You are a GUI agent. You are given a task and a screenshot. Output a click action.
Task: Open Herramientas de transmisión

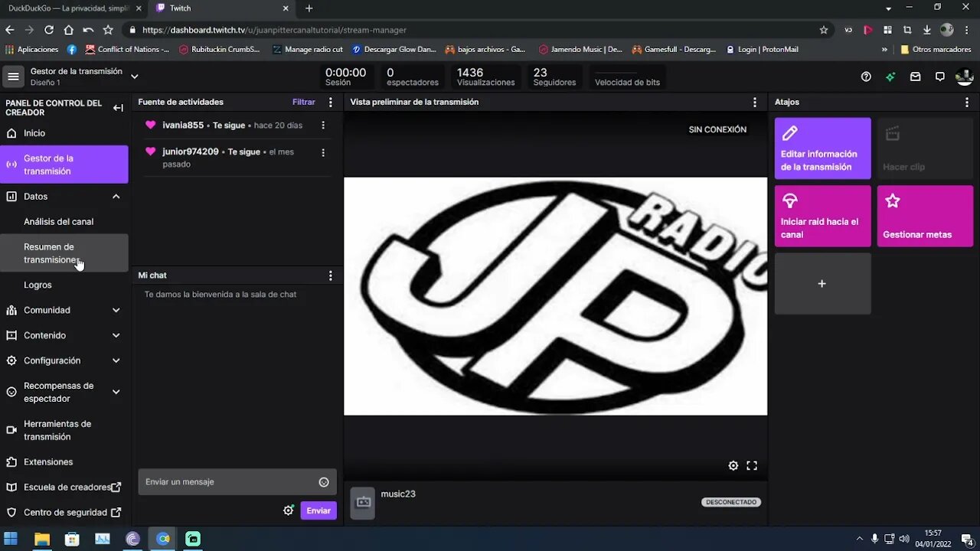tap(64, 430)
